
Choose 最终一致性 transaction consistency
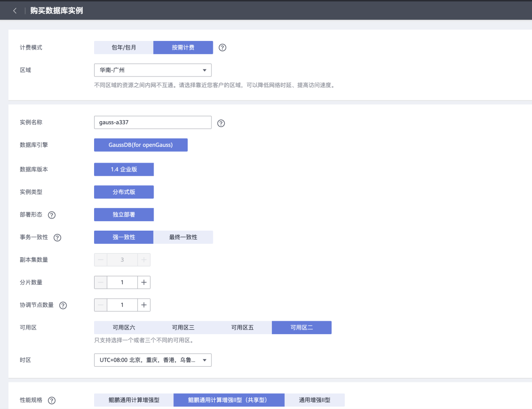pyautogui.click(x=183, y=237)
